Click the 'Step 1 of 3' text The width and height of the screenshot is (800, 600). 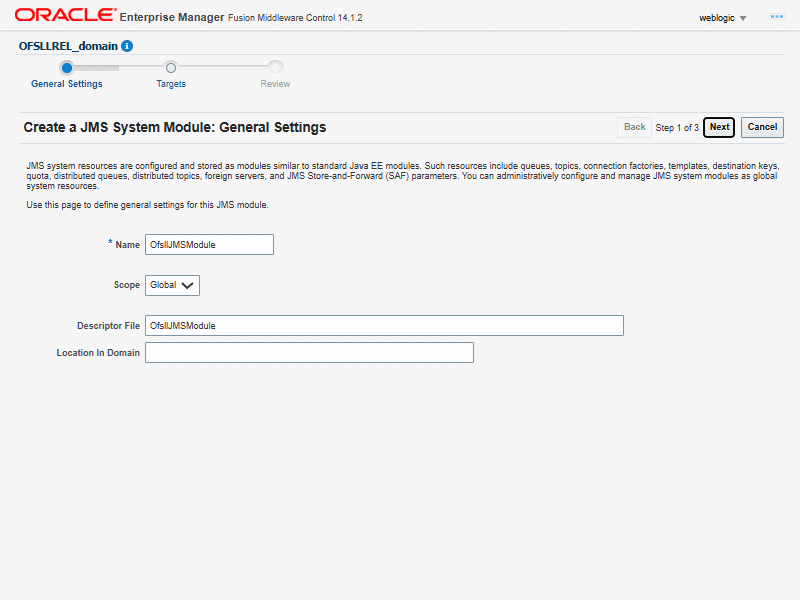tap(677, 128)
